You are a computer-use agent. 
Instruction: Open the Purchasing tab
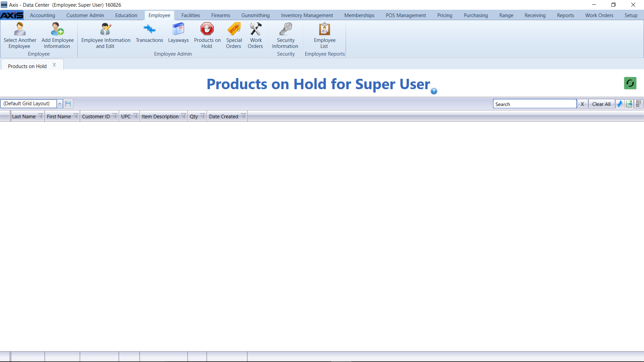click(x=476, y=15)
